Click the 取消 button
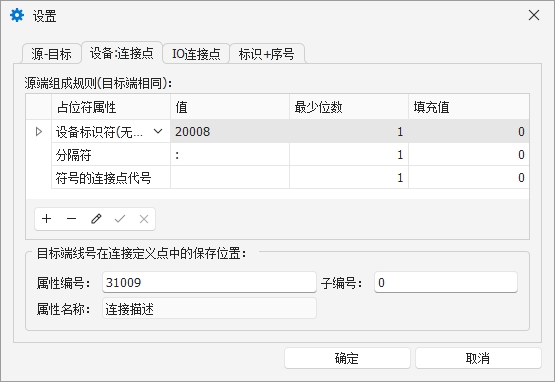The height and width of the screenshot is (382, 555). [x=478, y=358]
